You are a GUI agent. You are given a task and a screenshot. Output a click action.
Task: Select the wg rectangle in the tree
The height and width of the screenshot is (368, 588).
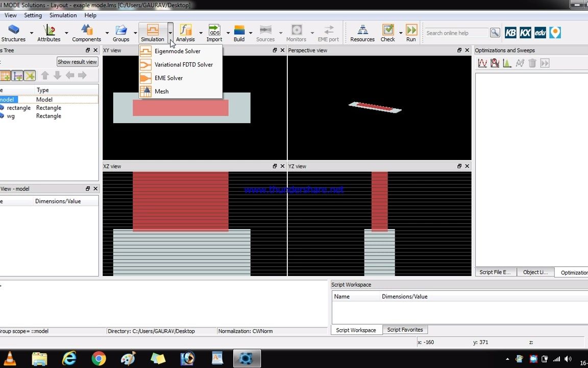pyautogui.click(x=11, y=116)
